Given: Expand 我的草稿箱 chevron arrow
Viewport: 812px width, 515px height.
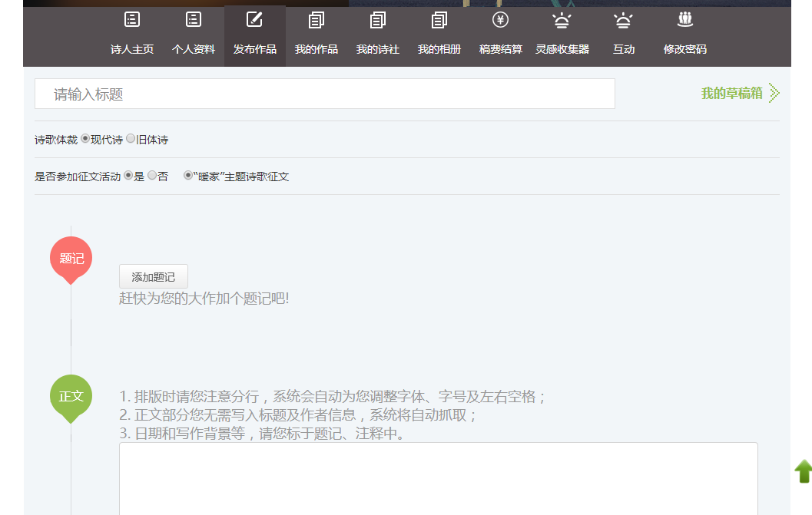Looking at the screenshot, I should 774,94.
